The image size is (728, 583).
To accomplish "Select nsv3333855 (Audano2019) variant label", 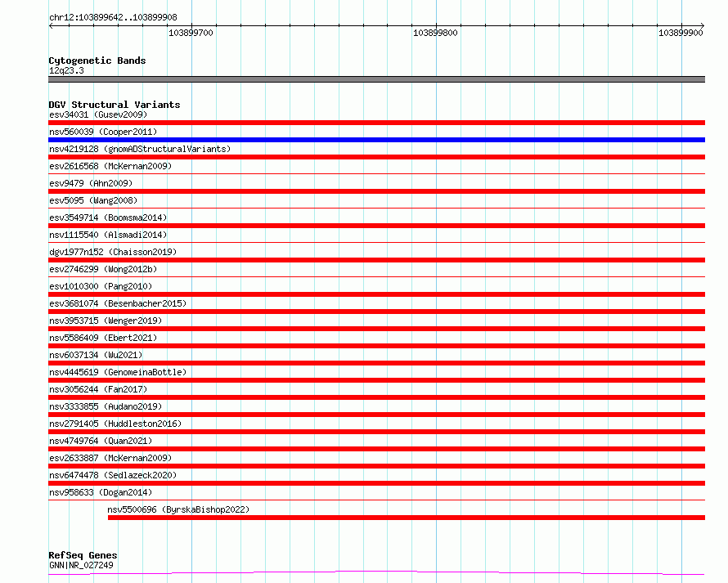I will coord(106,406).
